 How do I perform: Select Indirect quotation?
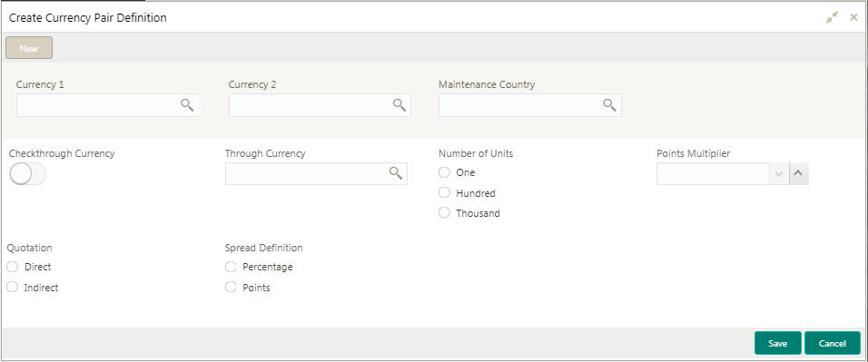coord(12,288)
